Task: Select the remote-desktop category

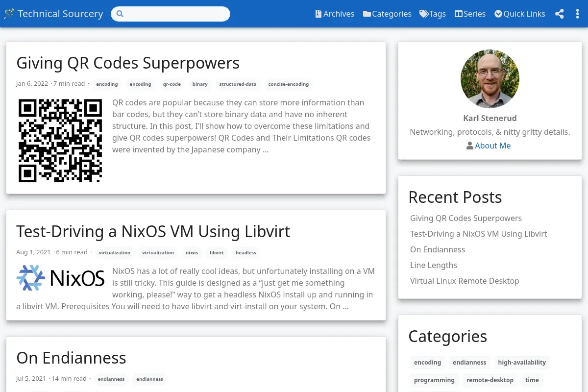Action: [x=490, y=380]
